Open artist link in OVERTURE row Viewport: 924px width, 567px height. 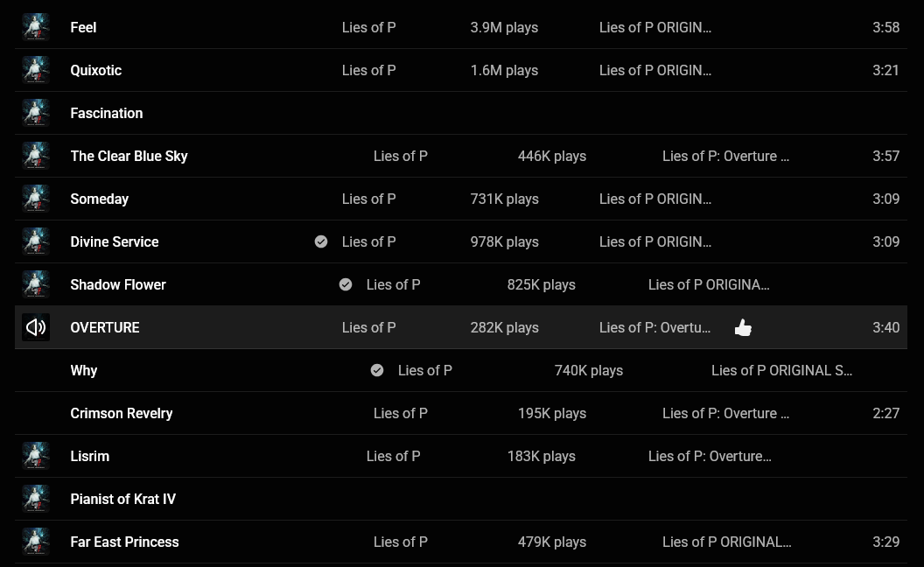pyautogui.click(x=369, y=327)
